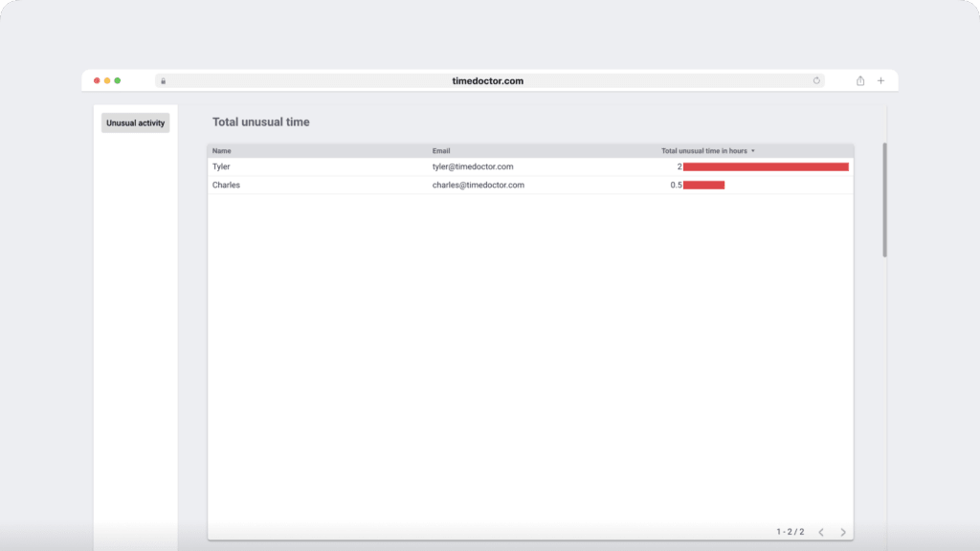Click the charles@timedoctor.com email cell
980x551 pixels.
coord(478,185)
